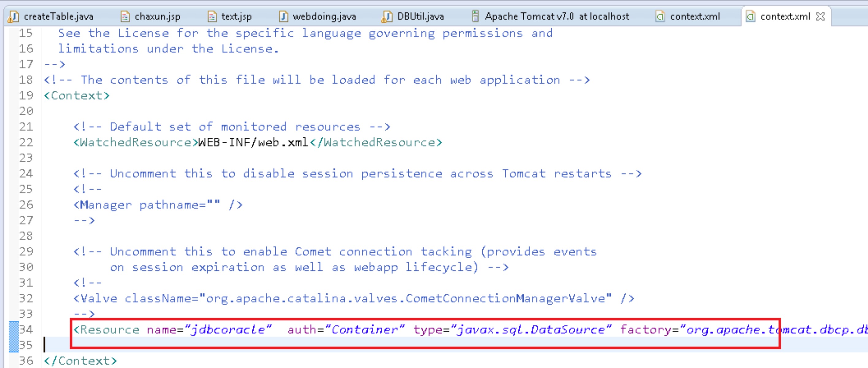
Task: Click the Tomcat server tab icon
Action: (x=475, y=16)
